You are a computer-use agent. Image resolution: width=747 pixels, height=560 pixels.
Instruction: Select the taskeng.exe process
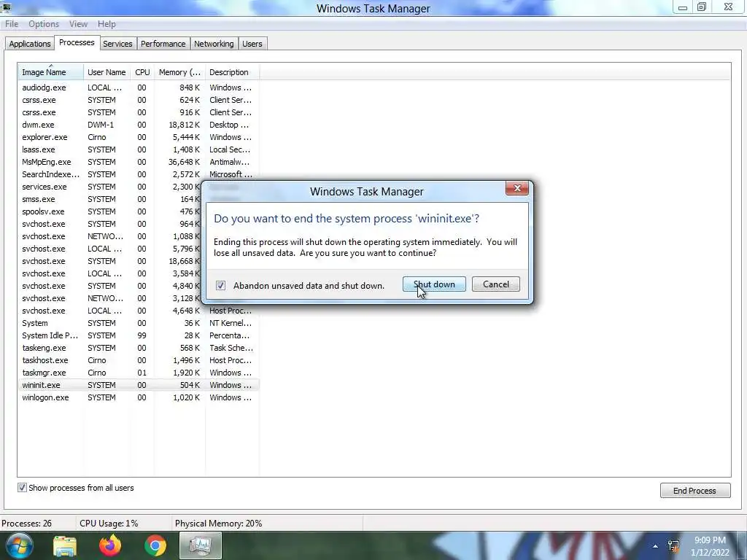139,348
